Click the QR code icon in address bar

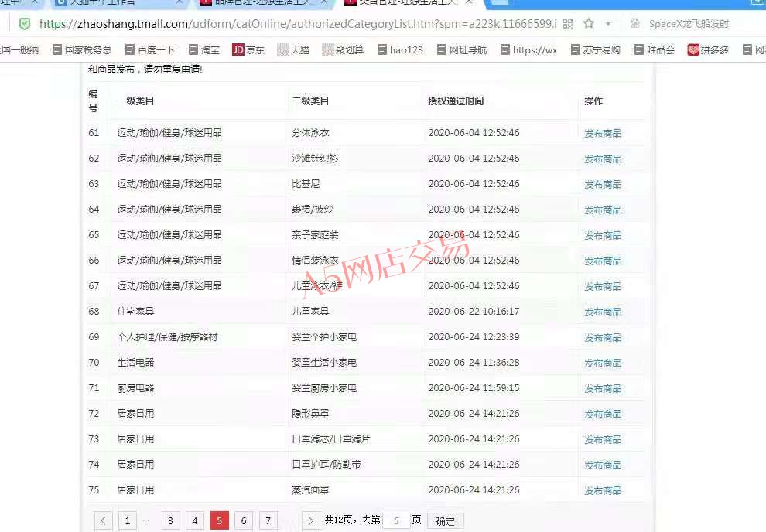click(568, 24)
